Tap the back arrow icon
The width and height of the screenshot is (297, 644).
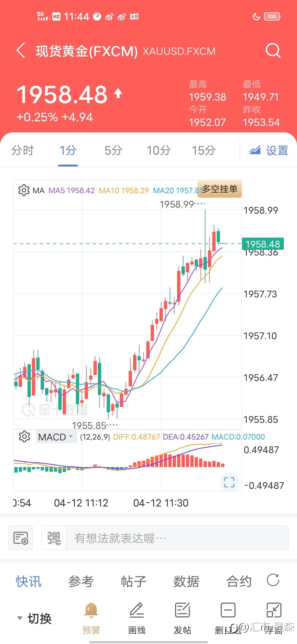(x=21, y=50)
